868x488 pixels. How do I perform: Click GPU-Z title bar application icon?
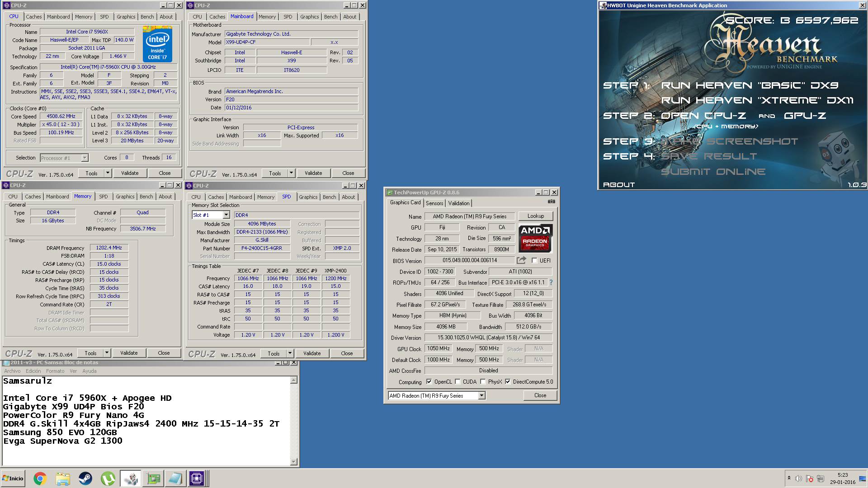coord(390,192)
